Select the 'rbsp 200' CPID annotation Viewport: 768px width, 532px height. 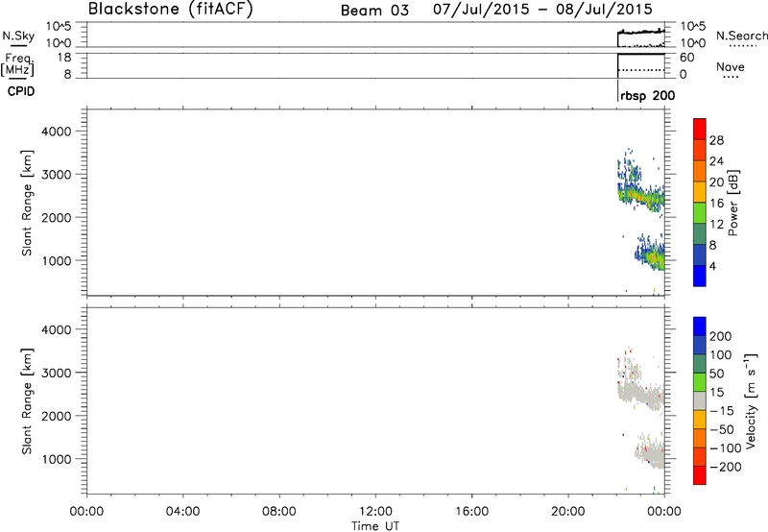point(647,95)
